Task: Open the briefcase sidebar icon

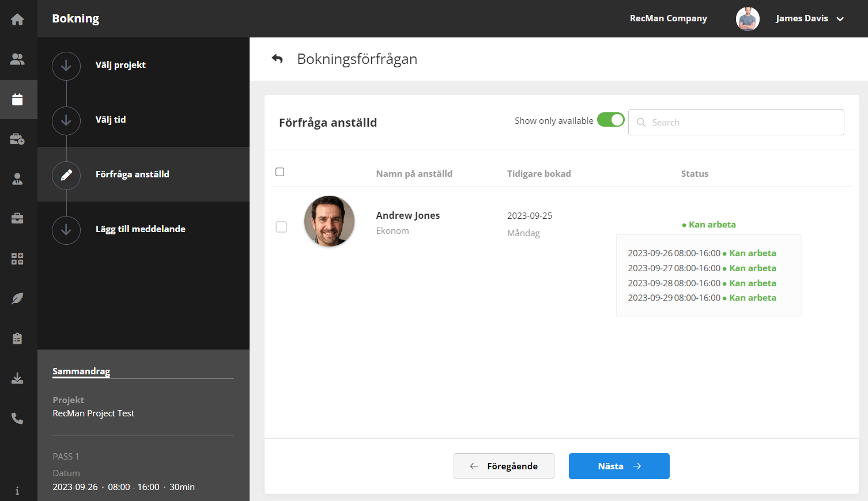Action: (x=17, y=218)
